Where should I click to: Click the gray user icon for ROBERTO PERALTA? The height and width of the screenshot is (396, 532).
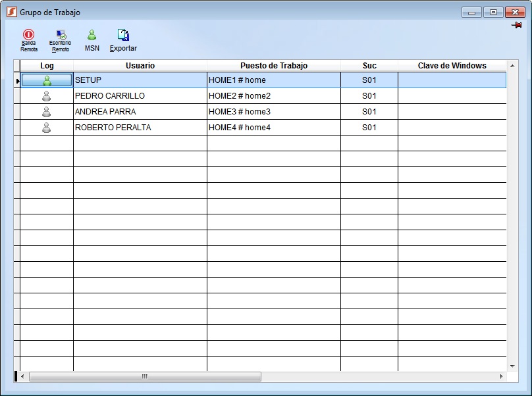pyautogui.click(x=46, y=128)
